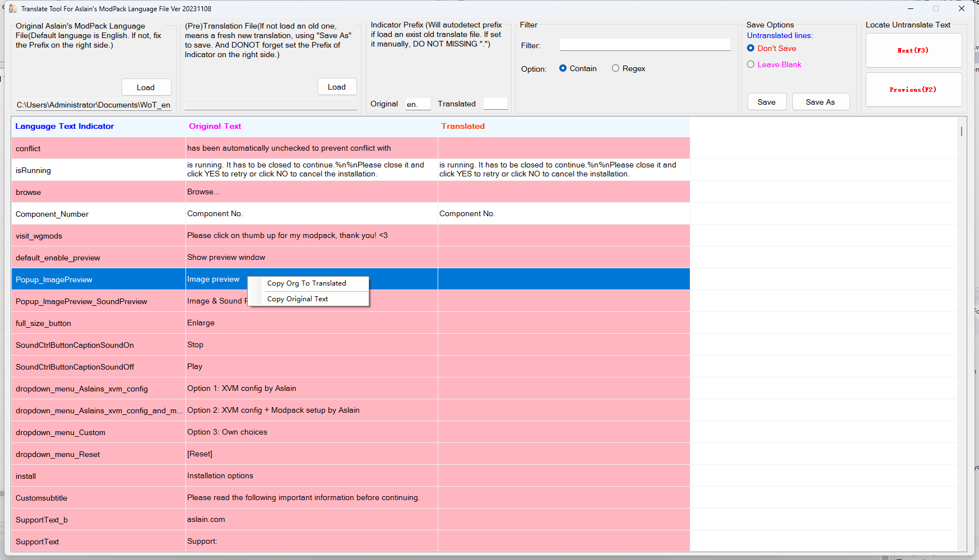Click Load for the translation file
Viewport: 979px width, 560px height.
pyautogui.click(x=337, y=86)
